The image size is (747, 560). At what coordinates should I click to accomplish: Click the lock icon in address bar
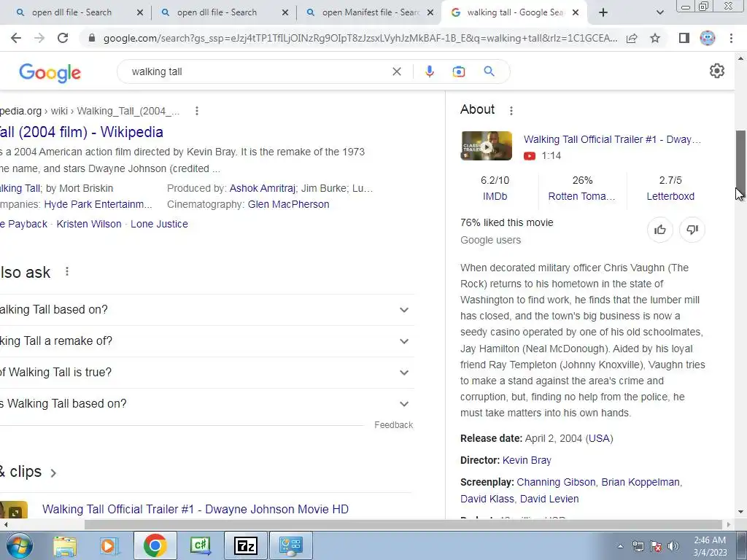pos(92,38)
